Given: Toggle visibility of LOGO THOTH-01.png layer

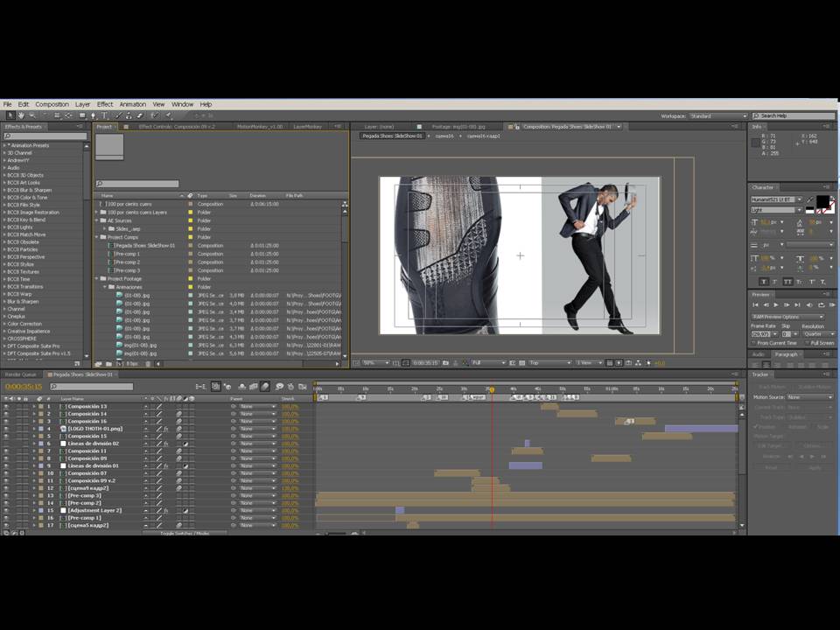Looking at the screenshot, I should point(6,429).
